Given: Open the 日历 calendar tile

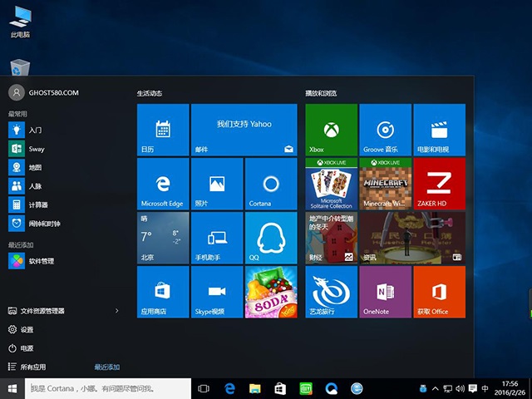Looking at the screenshot, I should point(163,129).
